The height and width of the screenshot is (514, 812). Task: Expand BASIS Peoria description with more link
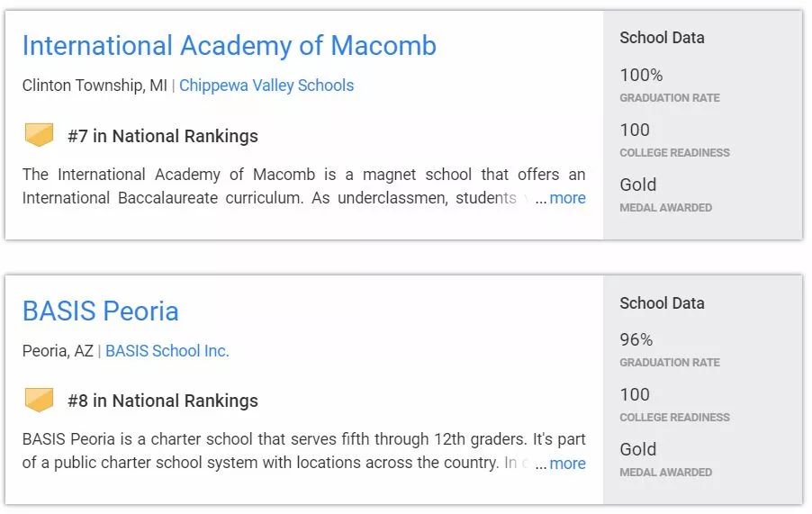pos(567,464)
